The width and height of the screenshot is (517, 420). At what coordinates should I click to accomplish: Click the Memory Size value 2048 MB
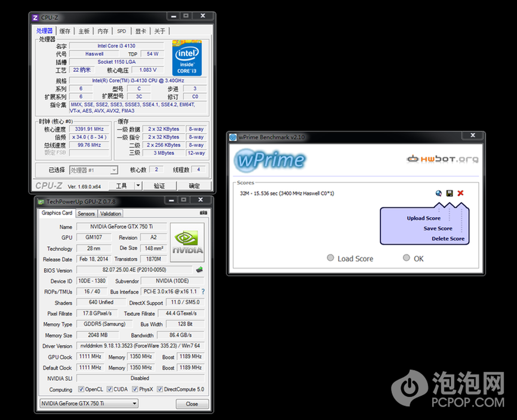point(98,335)
